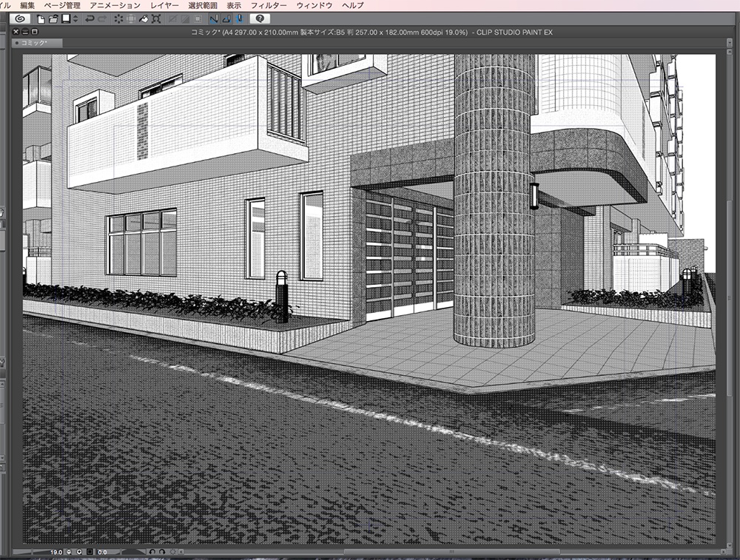The image size is (740, 560).
Task: Select the Fill paint bucket toolbar icon
Action: (x=144, y=21)
